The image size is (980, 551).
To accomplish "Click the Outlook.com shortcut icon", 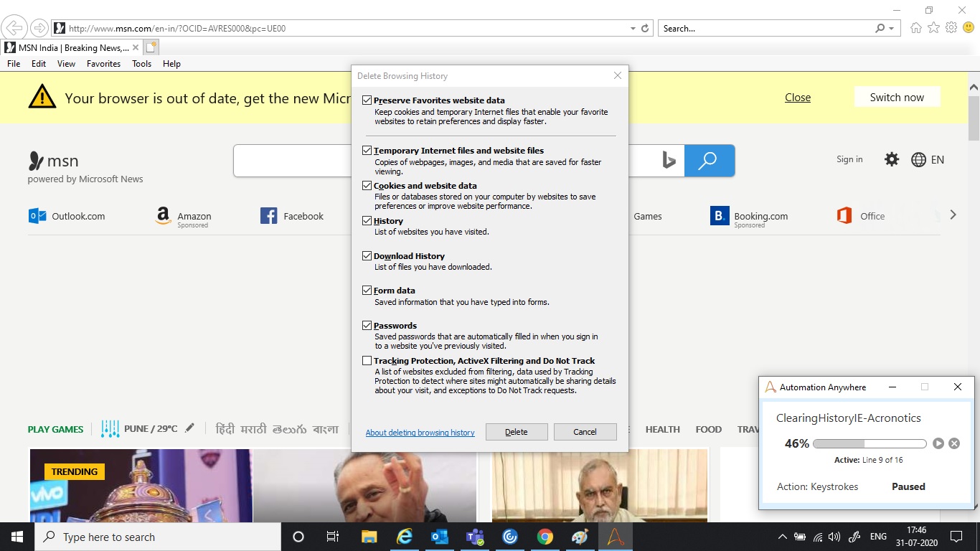I will point(37,216).
